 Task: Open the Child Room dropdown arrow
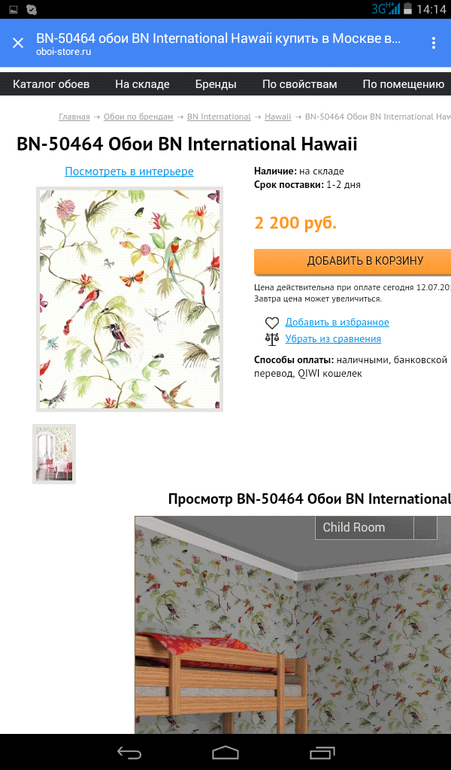point(425,528)
